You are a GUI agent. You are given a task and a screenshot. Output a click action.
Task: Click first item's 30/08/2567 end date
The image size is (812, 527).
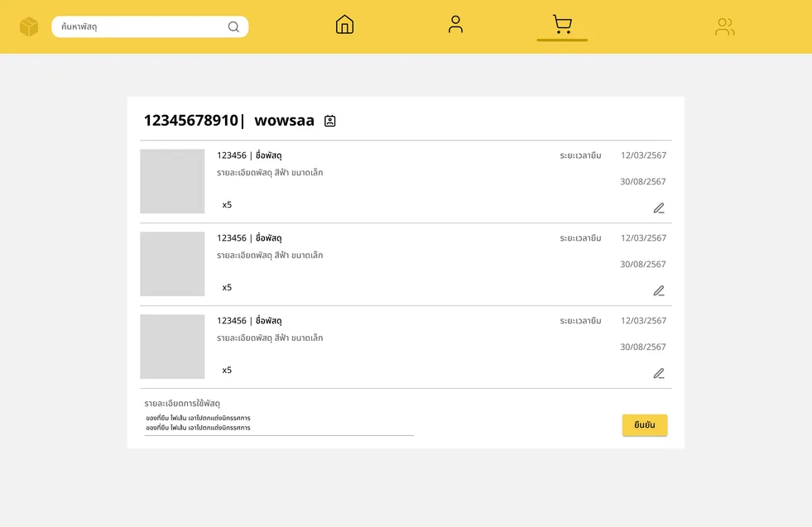(x=643, y=182)
